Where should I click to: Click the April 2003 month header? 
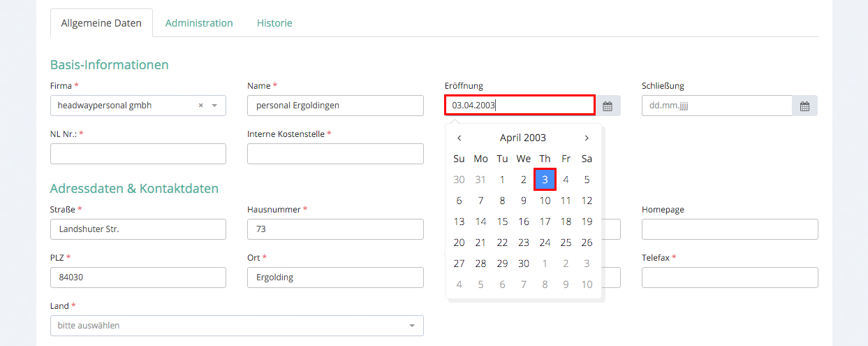pyautogui.click(x=522, y=138)
